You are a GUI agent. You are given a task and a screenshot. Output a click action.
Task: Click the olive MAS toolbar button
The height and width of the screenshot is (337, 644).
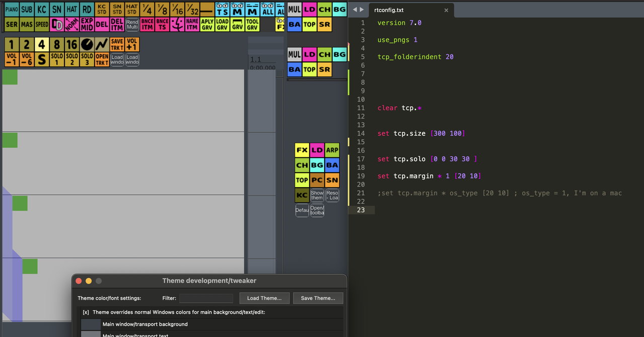(x=27, y=24)
